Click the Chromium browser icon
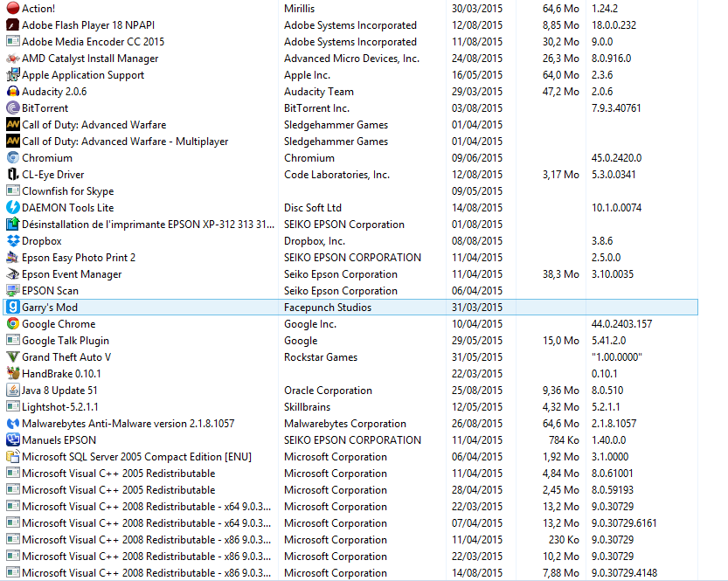728x581 pixels. pyautogui.click(x=13, y=158)
